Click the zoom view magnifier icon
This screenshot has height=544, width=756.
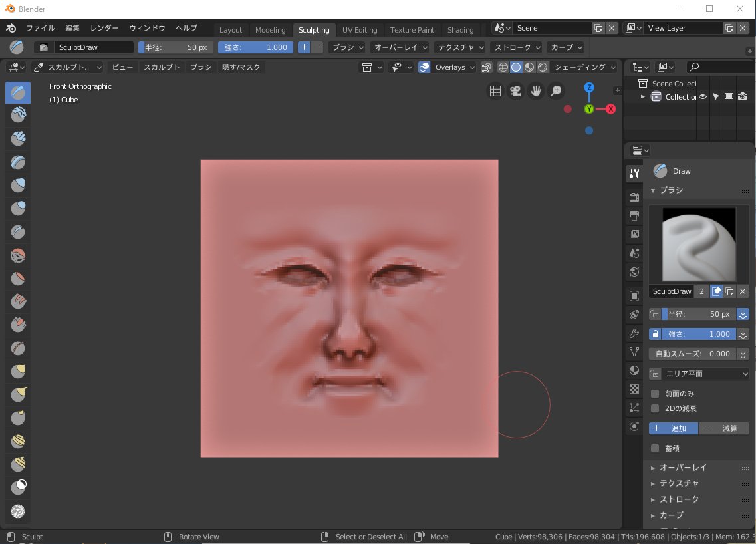pyautogui.click(x=556, y=91)
